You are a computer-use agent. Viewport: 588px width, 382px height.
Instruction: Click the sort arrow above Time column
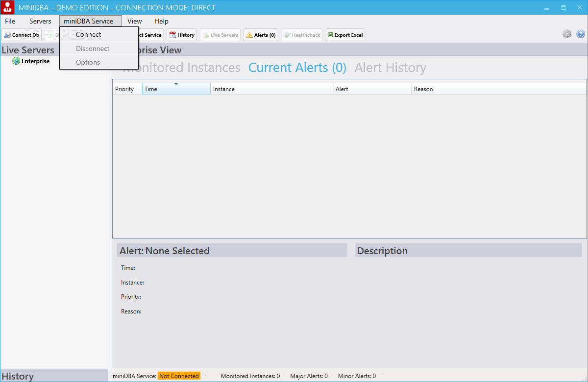[x=176, y=84]
